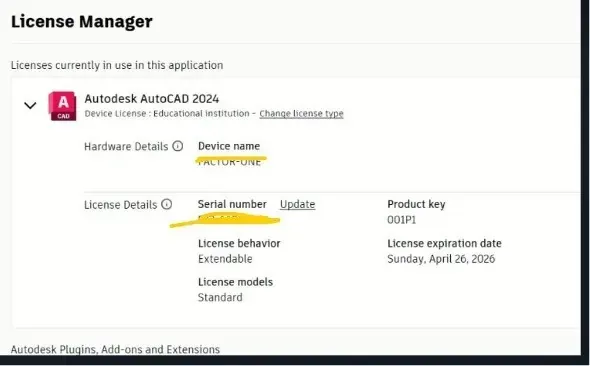
Task: Click the Hardware Details label
Action: click(x=126, y=146)
